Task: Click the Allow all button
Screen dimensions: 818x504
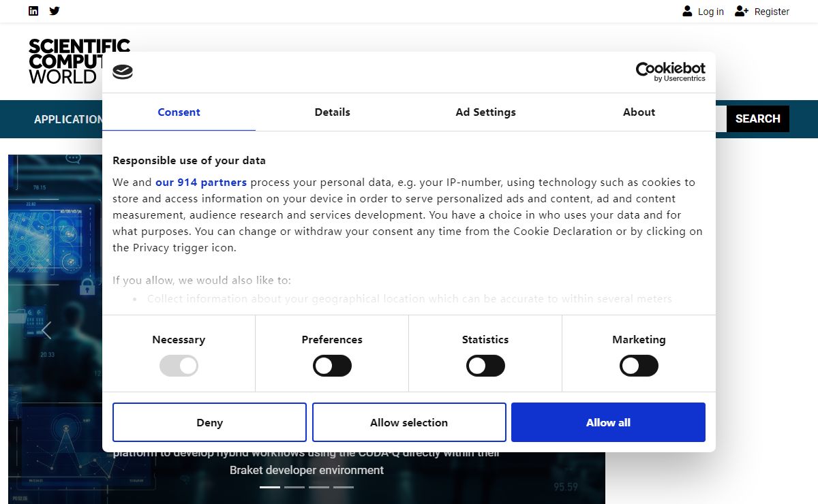Action: (x=608, y=422)
